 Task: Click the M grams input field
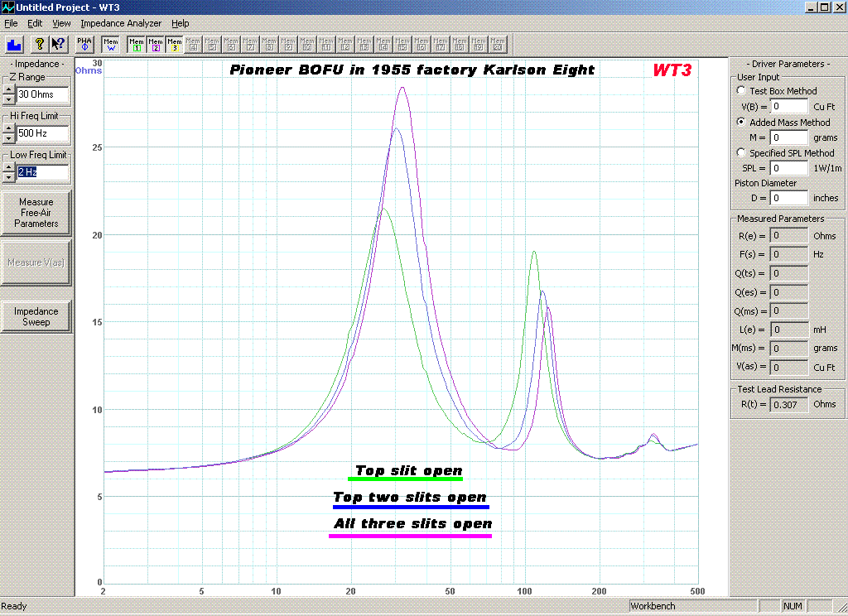pyautogui.click(x=789, y=137)
